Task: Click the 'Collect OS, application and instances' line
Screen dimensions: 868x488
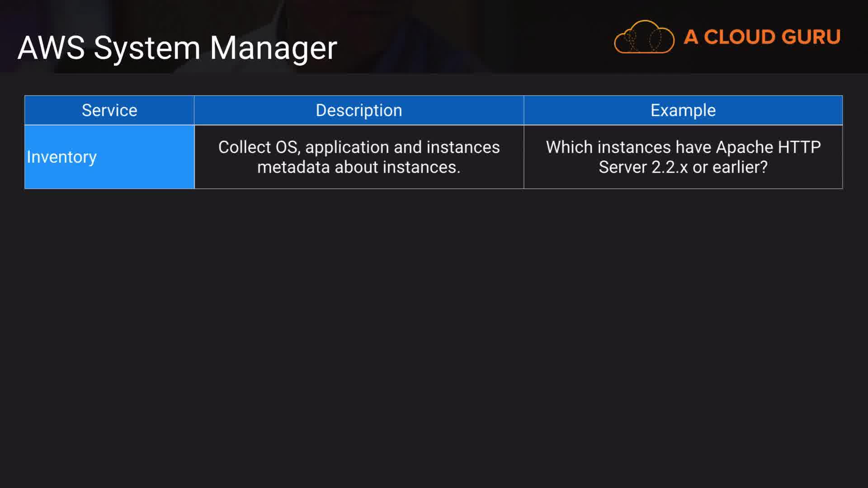Action: (x=359, y=147)
